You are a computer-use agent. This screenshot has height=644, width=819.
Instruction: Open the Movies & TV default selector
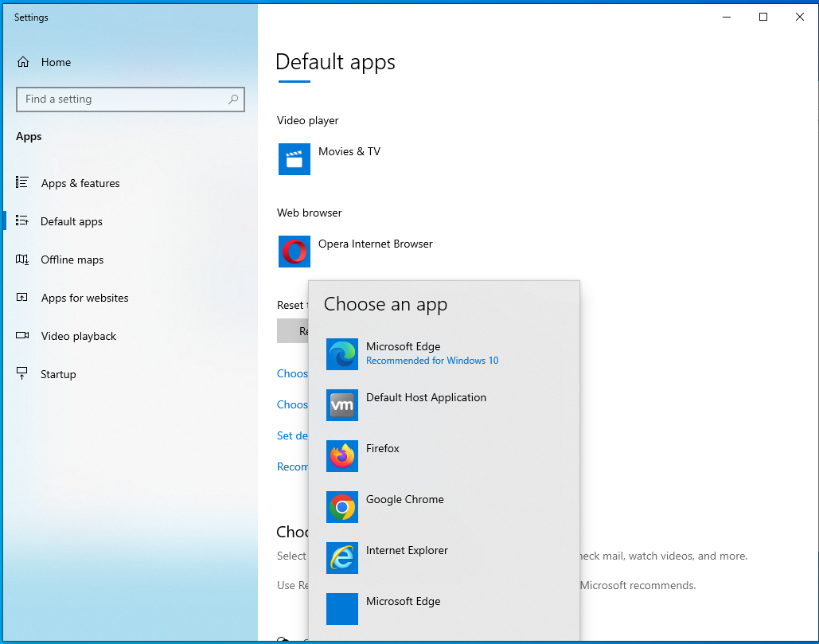[349, 151]
